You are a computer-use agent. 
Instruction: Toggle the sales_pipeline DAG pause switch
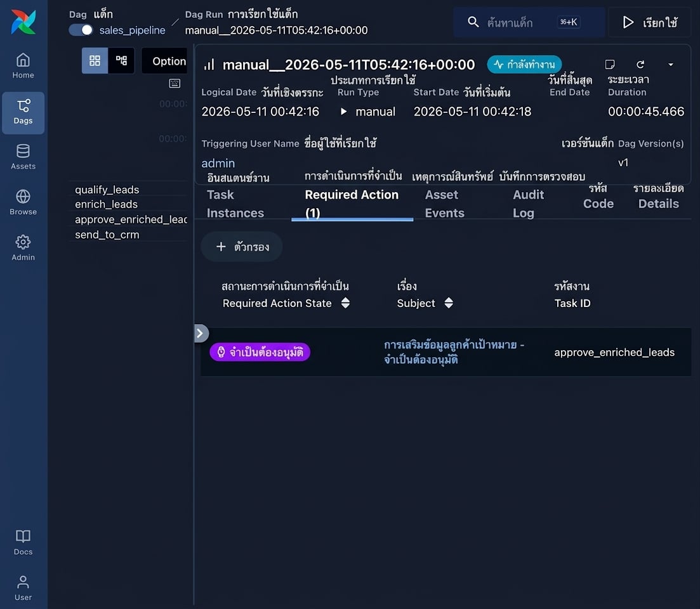tap(81, 30)
